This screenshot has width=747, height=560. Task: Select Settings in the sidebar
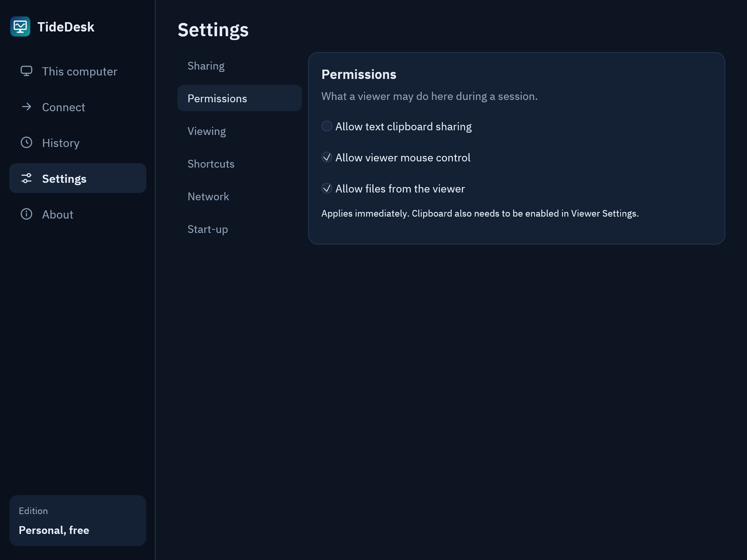point(78,178)
